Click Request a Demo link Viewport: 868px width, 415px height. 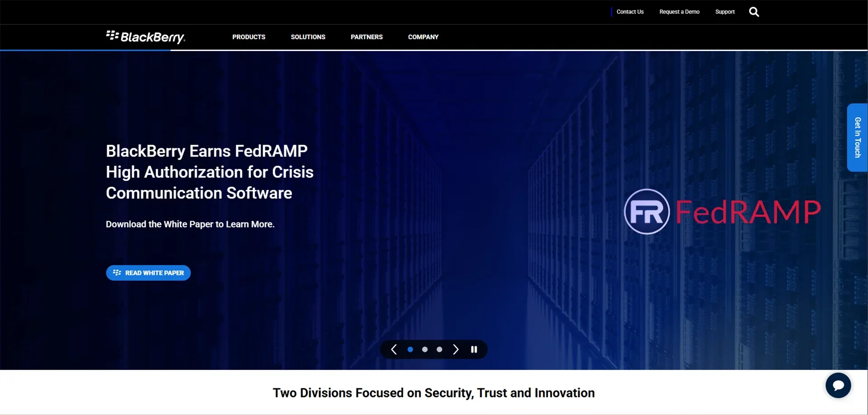(x=679, y=12)
